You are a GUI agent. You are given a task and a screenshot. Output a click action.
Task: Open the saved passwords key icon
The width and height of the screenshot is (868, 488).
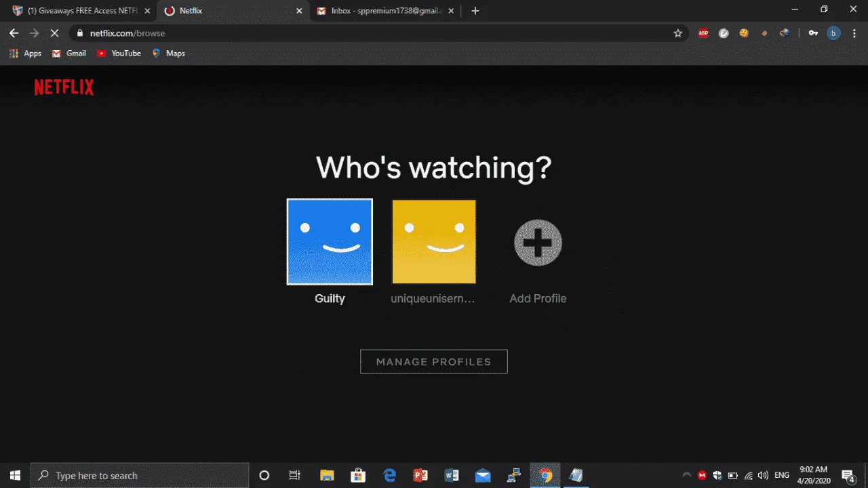[x=813, y=33]
